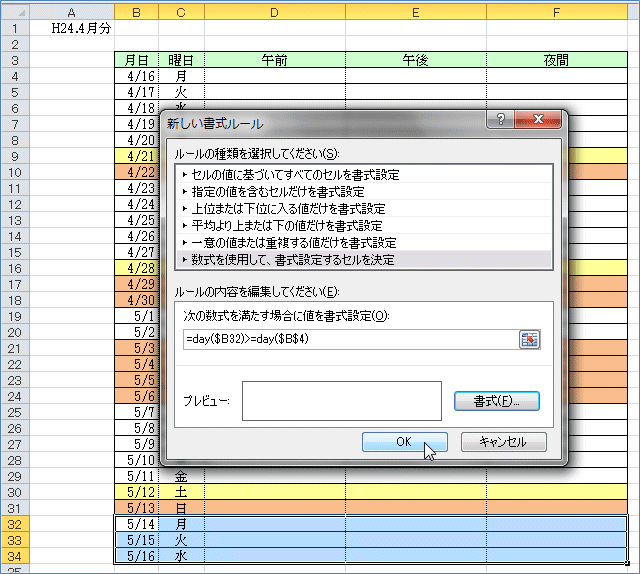Open help with the question mark button
The width and height of the screenshot is (640, 574).
tap(500, 119)
